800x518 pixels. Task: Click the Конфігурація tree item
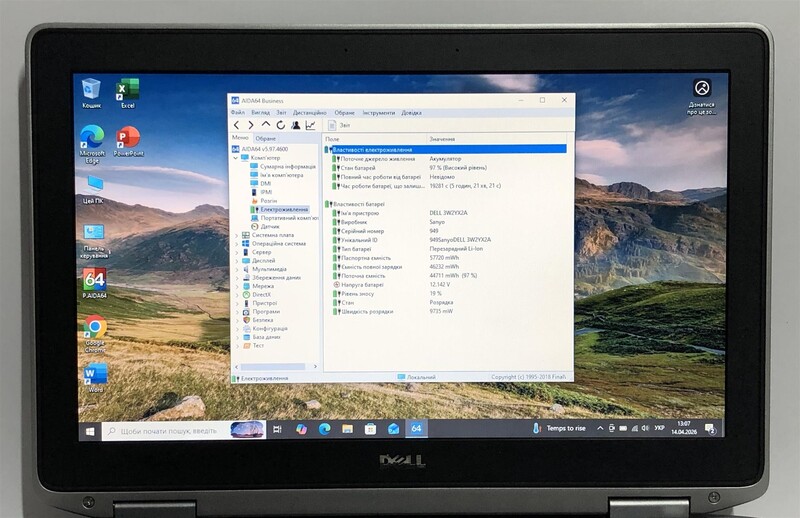pyautogui.click(x=265, y=329)
